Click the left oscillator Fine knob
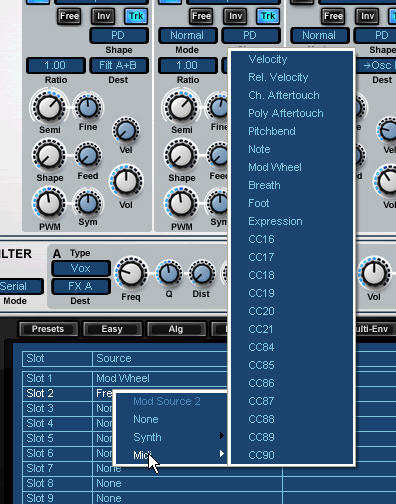This screenshot has height=504, width=396. (88, 107)
